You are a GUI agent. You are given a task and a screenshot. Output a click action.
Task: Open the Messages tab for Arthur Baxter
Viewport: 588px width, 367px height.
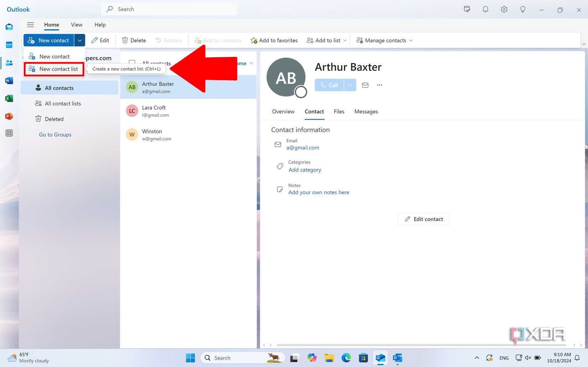pos(366,111)
